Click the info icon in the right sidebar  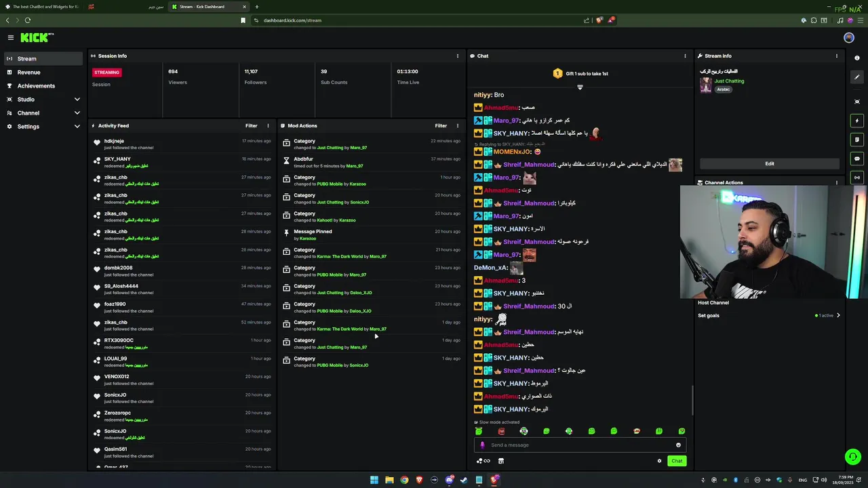pos(857,58)
